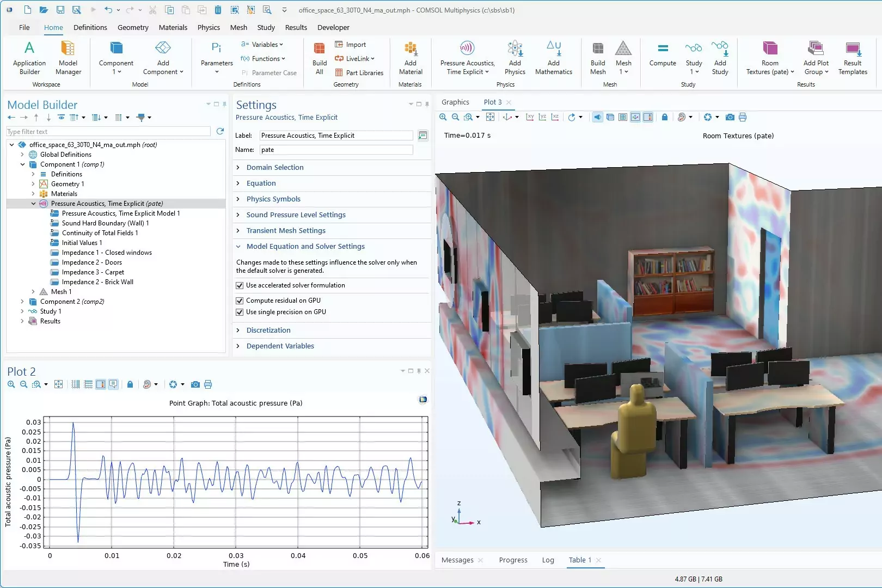Click the Name input field
The width and height of the screenshot is (882, 588).
tap(336, 150)
